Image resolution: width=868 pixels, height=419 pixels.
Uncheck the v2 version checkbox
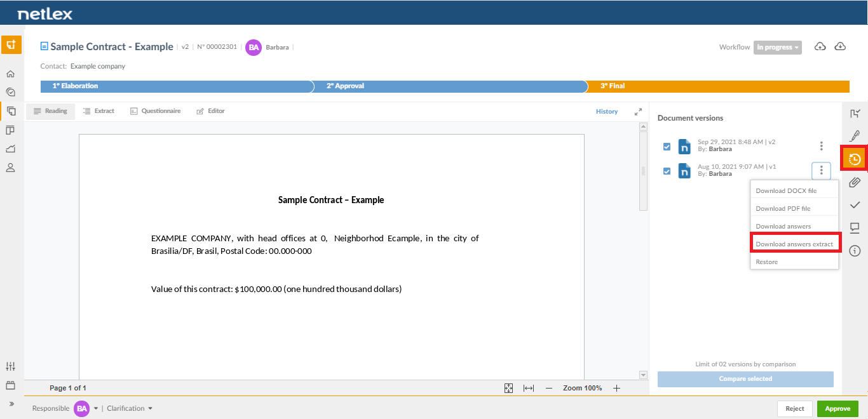(x=667, y=147)
